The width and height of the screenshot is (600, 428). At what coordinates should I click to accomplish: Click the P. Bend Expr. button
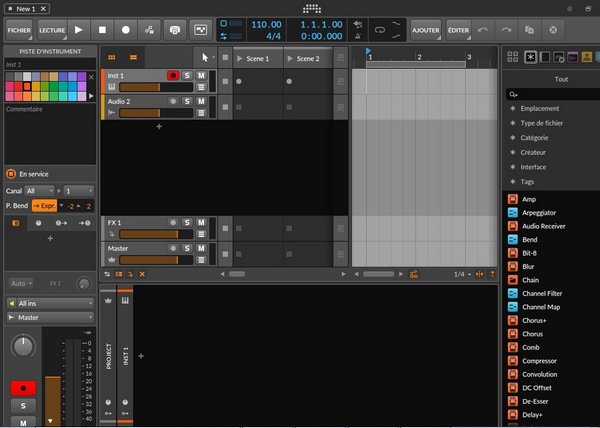44,206
